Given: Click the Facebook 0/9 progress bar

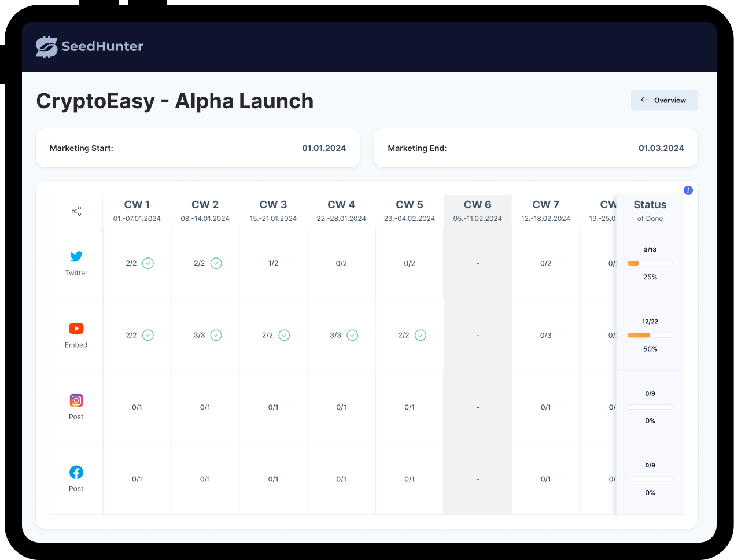Looking at the screenshot, I should pos(650,479).
